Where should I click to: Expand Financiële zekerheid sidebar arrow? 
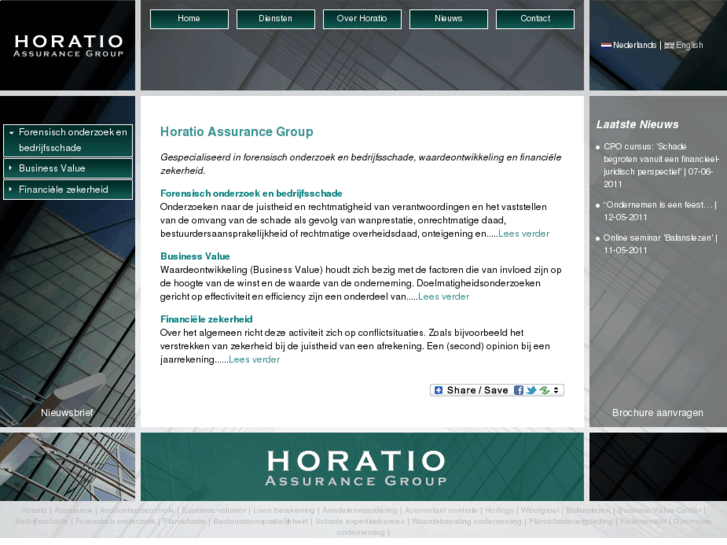click(10, 189)
